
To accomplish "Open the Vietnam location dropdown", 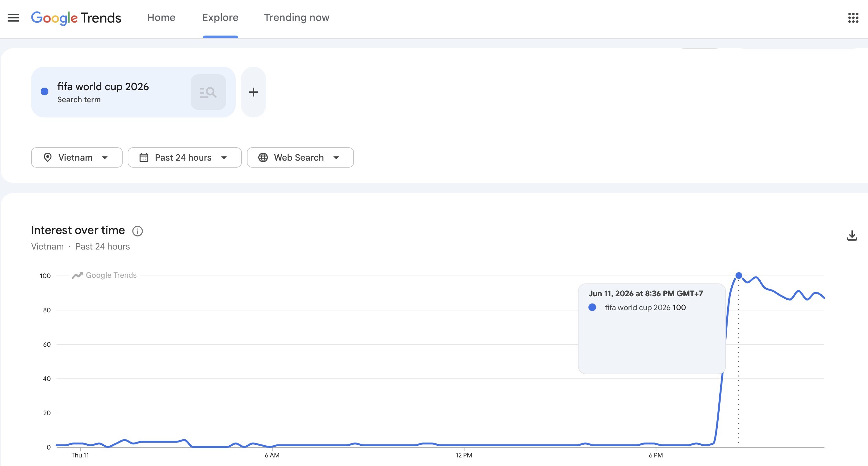I will click(77, 157).
